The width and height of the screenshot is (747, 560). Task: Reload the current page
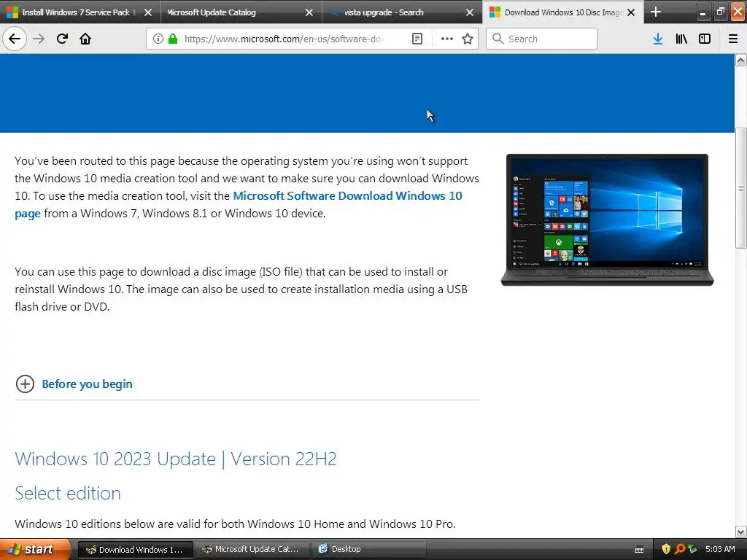(x=62, y=39)
